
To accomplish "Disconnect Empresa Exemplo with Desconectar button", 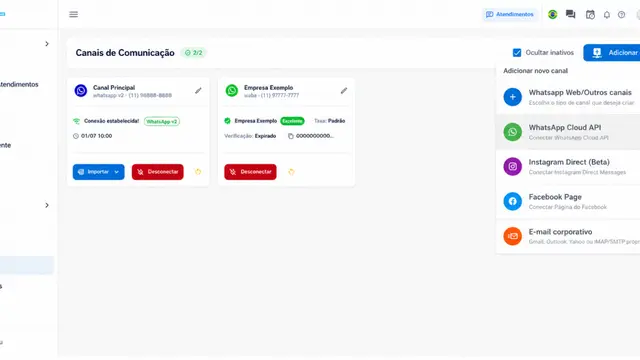I will (x=250, y=172).
